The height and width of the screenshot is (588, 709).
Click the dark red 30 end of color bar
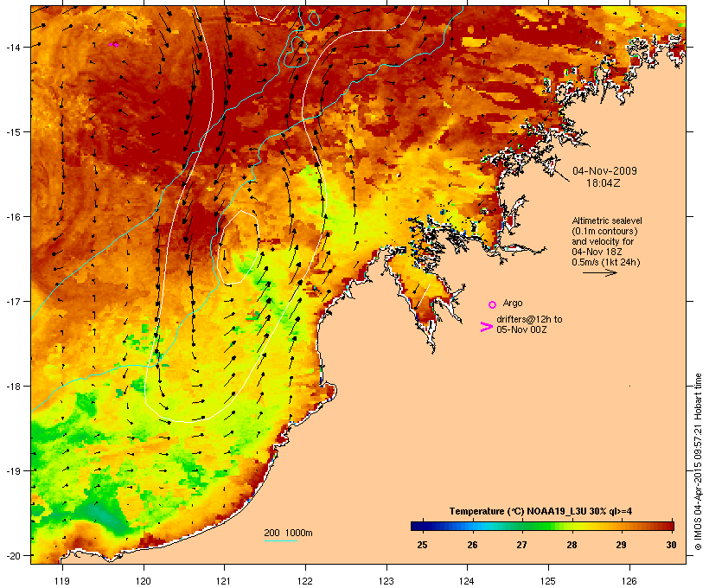click(670, 526)
